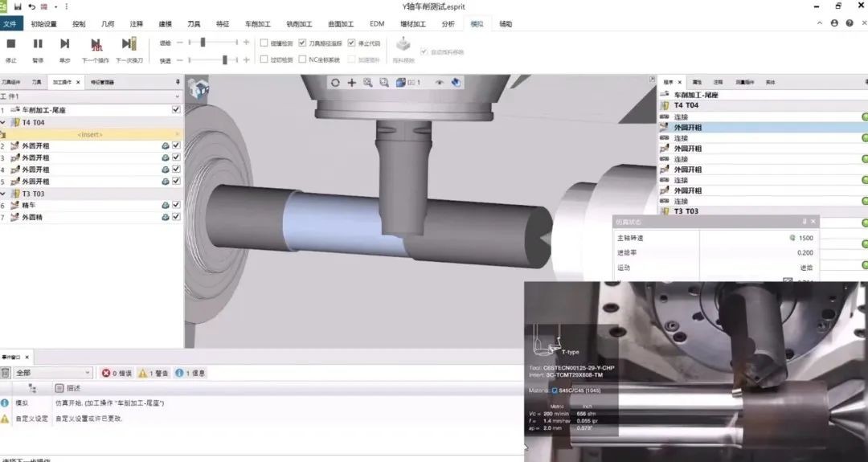Pause the simulation with 暂停
Image resolution: width=868 pixels, height=462 pixels.
point(38,43)
